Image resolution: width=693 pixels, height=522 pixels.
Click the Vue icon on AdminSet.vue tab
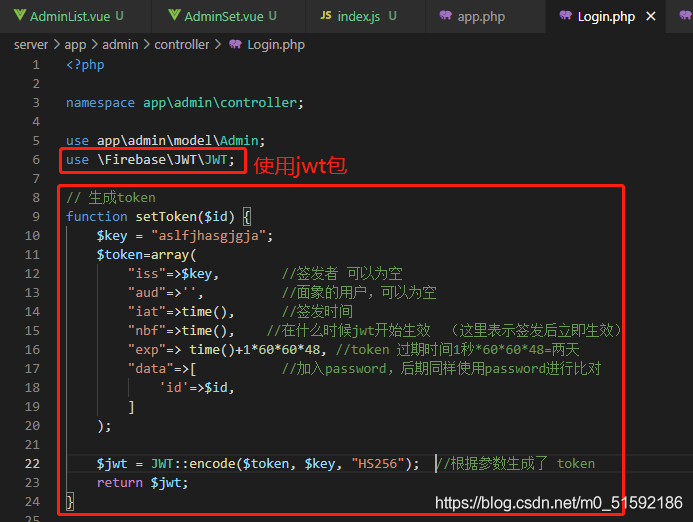pyautogui.click(x=174, y=15)
